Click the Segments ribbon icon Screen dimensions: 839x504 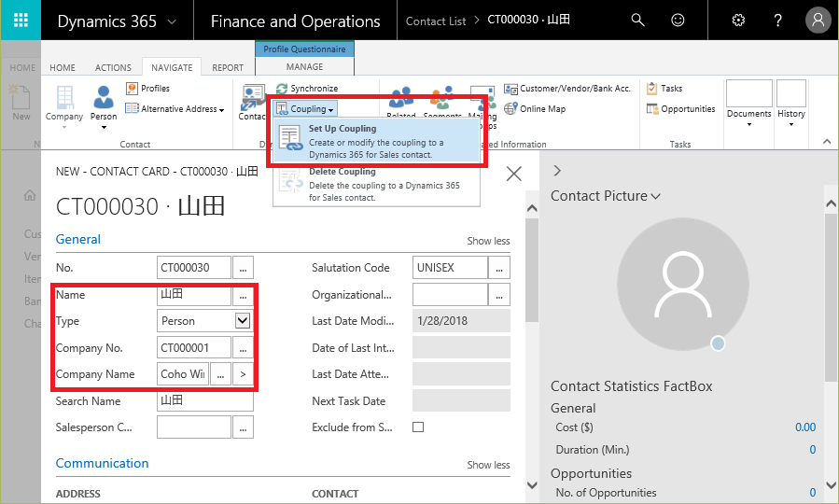pyautogui.click(x=442, y=97)
